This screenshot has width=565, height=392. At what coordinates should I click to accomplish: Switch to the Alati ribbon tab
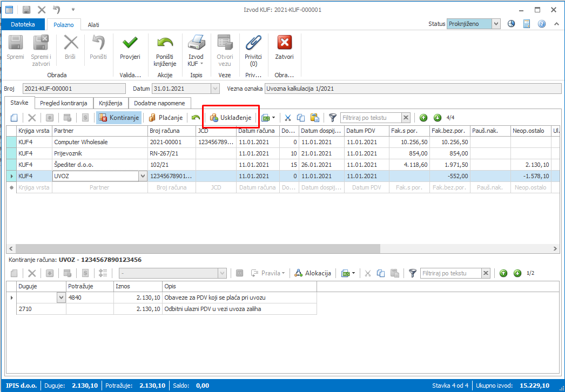(93, 25)
